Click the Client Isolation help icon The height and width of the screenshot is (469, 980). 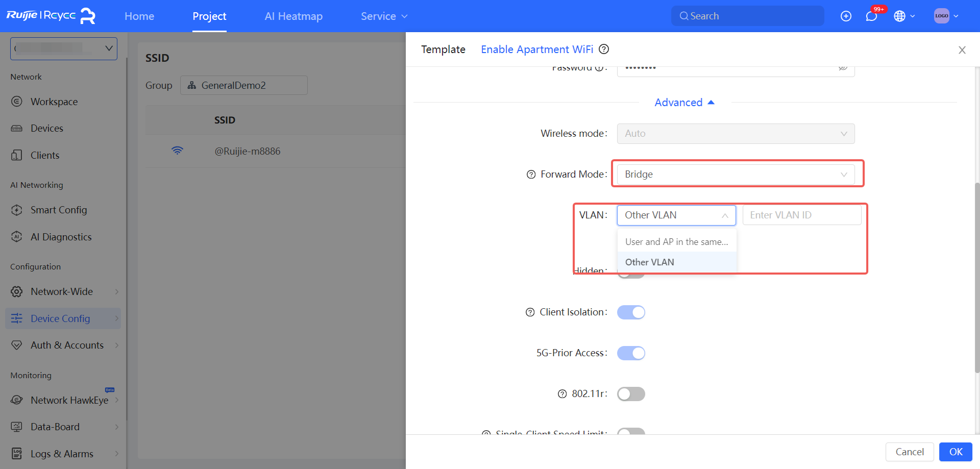(530, 312)
